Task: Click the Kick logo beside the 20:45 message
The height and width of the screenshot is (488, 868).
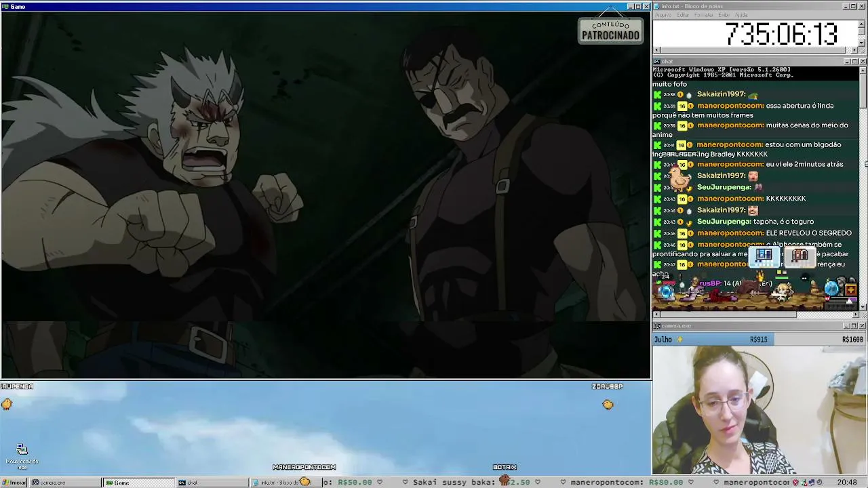Action: [657, 233]
